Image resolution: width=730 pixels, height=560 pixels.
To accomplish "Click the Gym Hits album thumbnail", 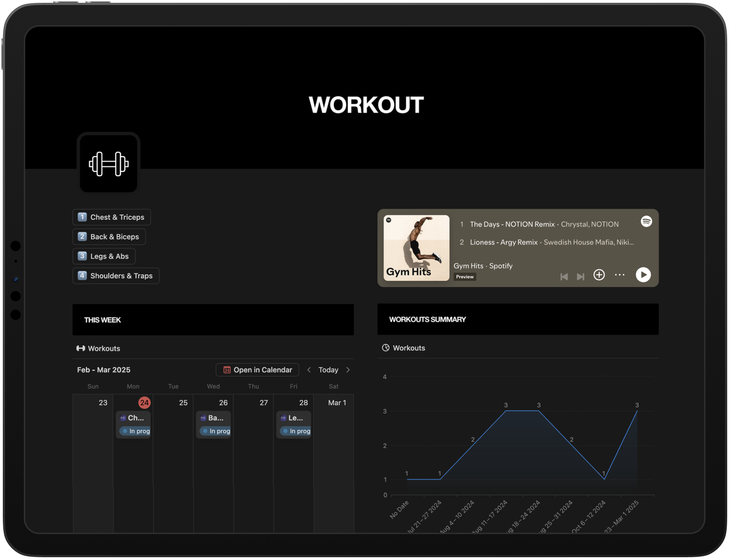I will pos(416,248).
